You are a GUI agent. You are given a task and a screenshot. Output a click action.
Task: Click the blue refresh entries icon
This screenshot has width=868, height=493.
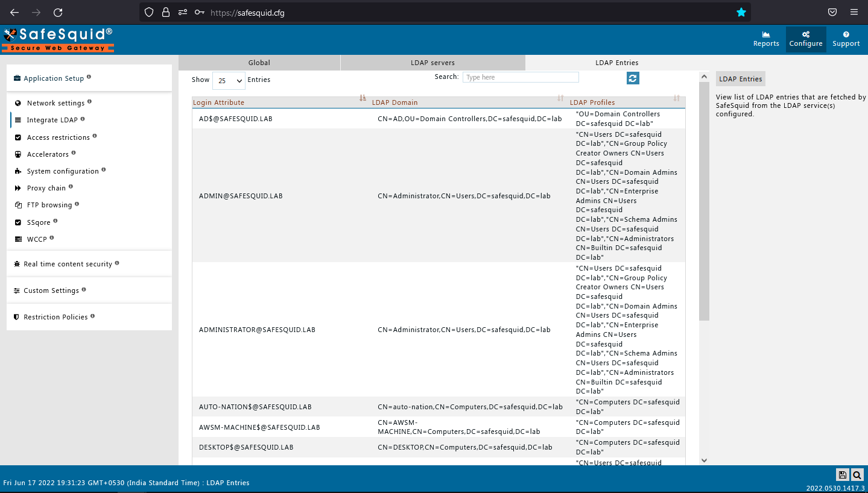633,78
